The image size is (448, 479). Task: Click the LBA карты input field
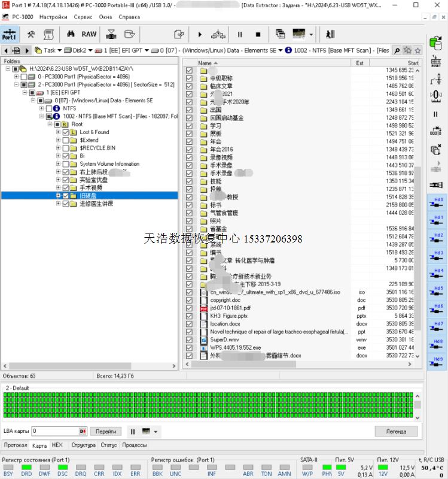(55, 431)
